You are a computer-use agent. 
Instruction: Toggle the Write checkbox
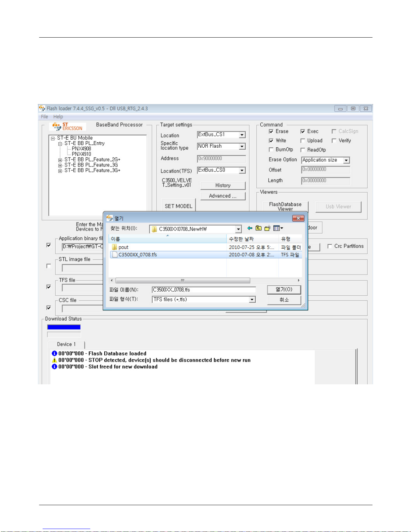(x=271, y=141)
